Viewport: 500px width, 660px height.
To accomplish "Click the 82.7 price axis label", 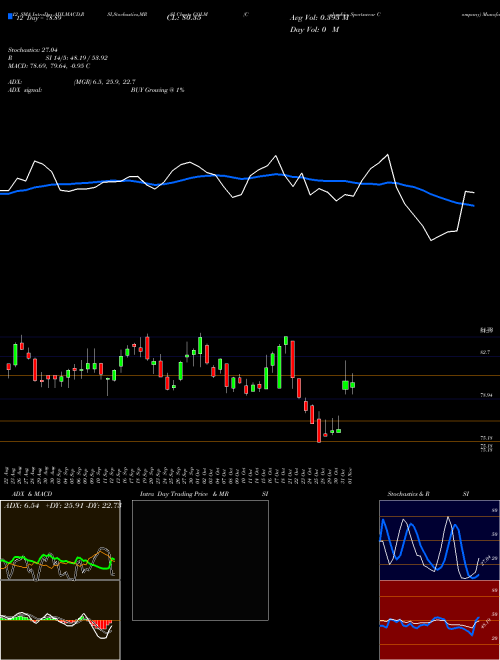I will pos(485,352).
